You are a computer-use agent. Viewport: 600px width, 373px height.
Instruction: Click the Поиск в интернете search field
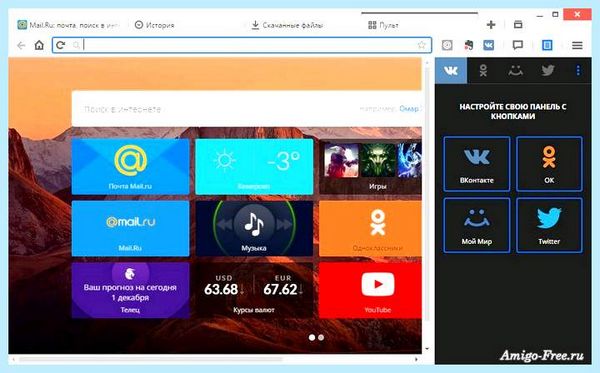point(246,109)
